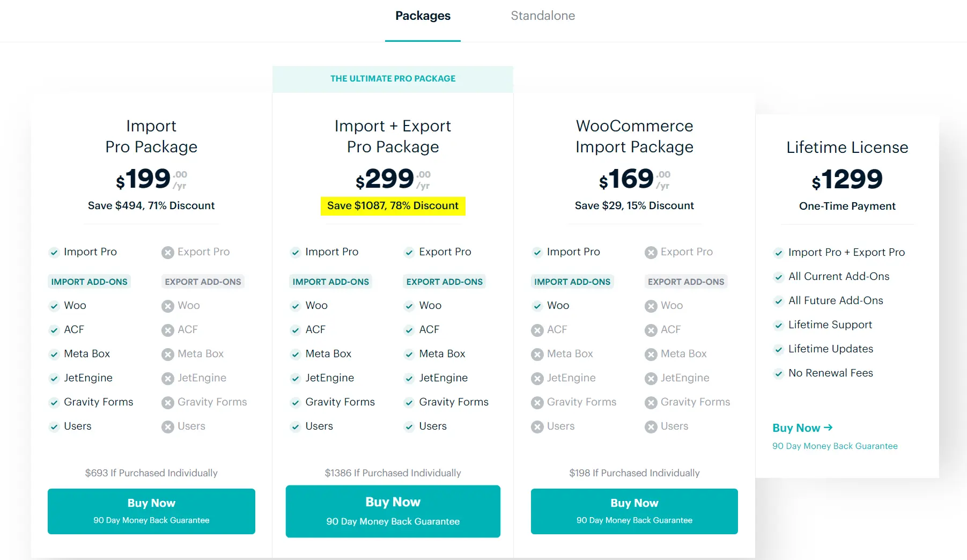967x560 pixels.
Task: Open the ULTIMATE PRO PACKAGE banner
Action: [393, 78]
